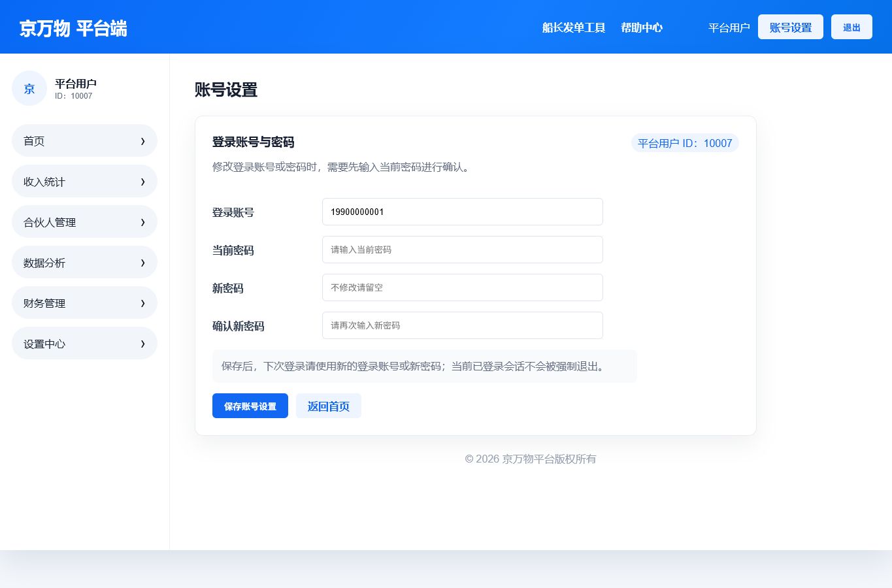The width and height of the screenshot is (892, 588).
Task: Click the 修改登录账号或密码时 description text
Action: [342, 167]
